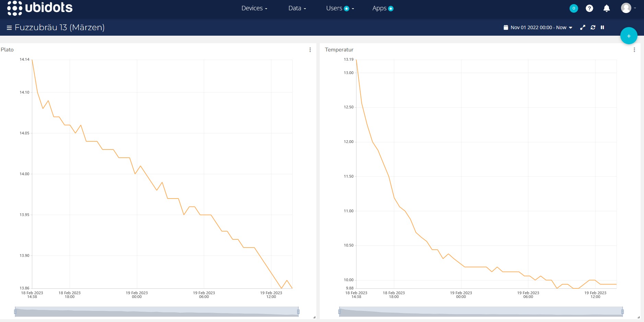Open the Plato widget options menu
Image resolution: width=644 pixels, height=322 pixels.
(x=310, y=50)
